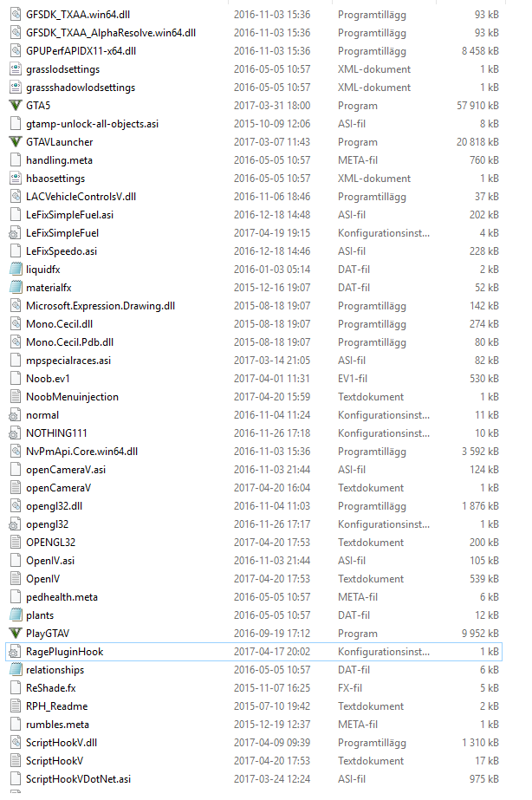Select ScriptHookVDotNet.asi file name
The image size is (532, 800).
tap(78, 779)
